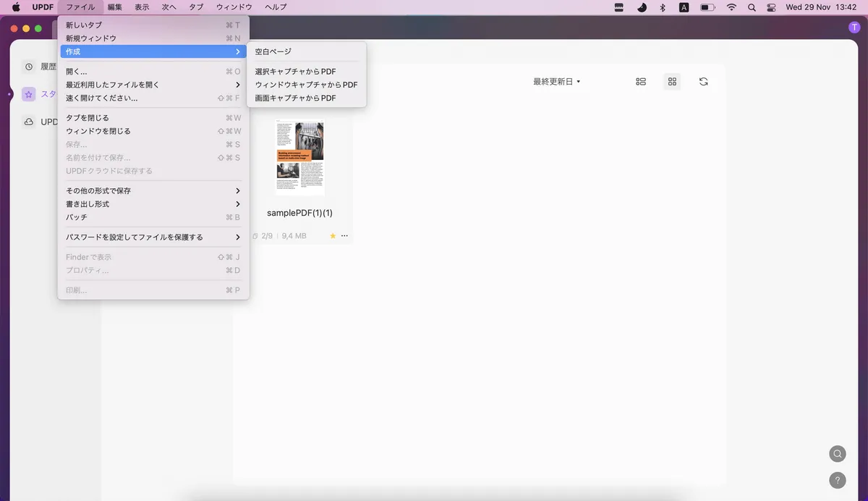Click the 2/9 page count text
This screenshot has height=501, width=868.
pos(267,236)
